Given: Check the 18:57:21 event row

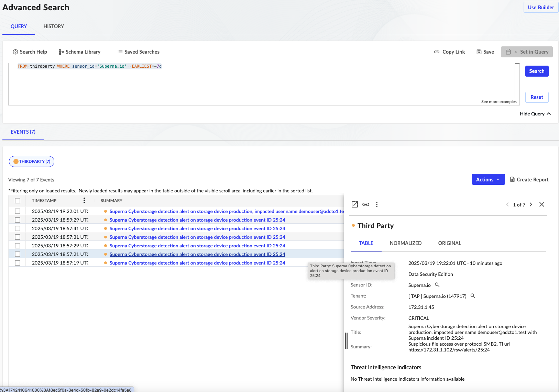Looking at the screenshot, I should pyautogui.click(x=18, y=254).
